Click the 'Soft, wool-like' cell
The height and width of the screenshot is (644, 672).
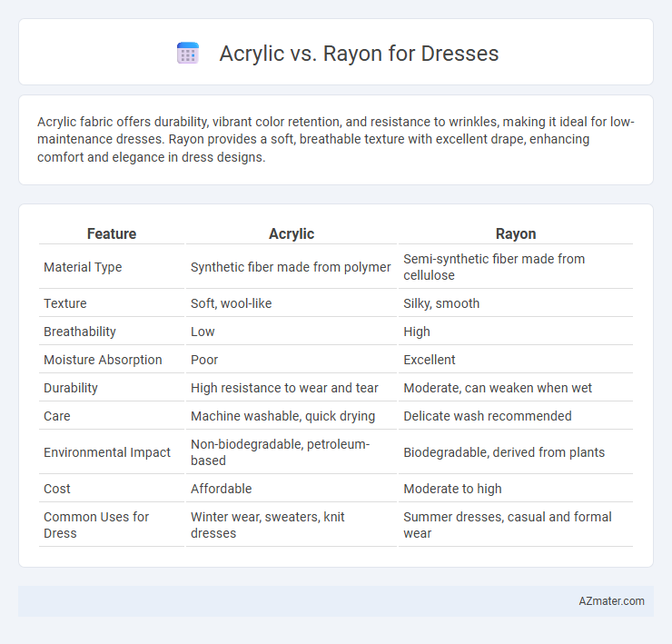tap(231, 303)
